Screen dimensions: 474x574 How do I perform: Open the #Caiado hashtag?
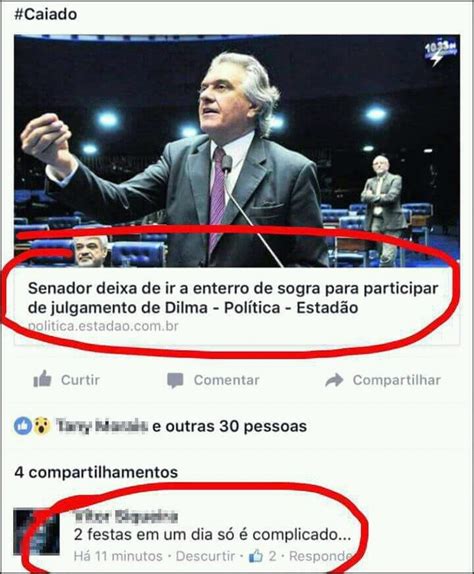pyautogui.click(x=46, y=15)
